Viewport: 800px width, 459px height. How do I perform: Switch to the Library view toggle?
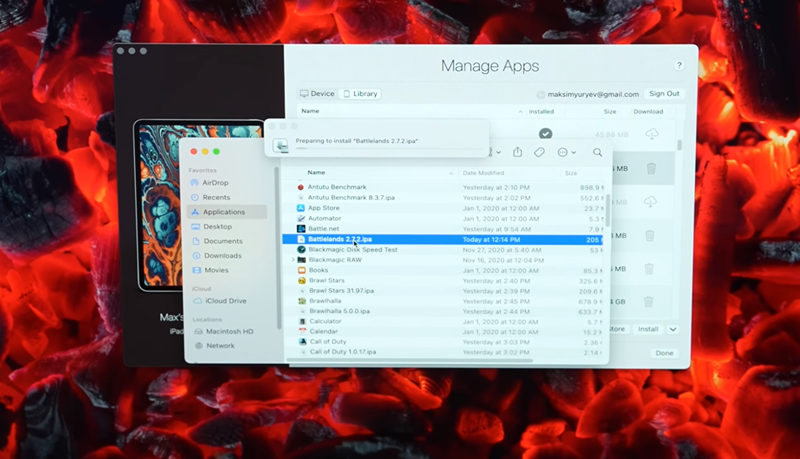(x=360, y=94)
